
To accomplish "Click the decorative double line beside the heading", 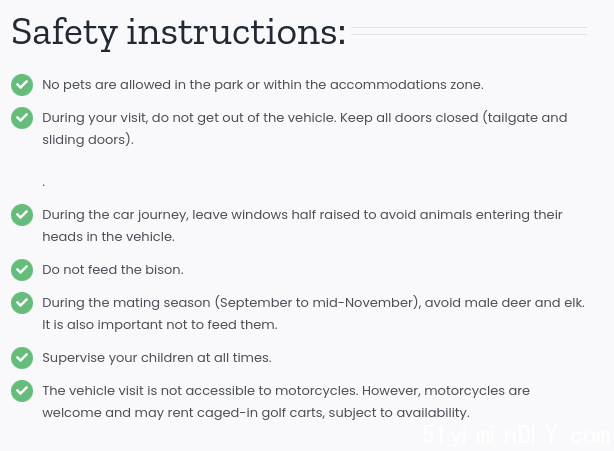I will pyautogui.click(x=469, y=31).
